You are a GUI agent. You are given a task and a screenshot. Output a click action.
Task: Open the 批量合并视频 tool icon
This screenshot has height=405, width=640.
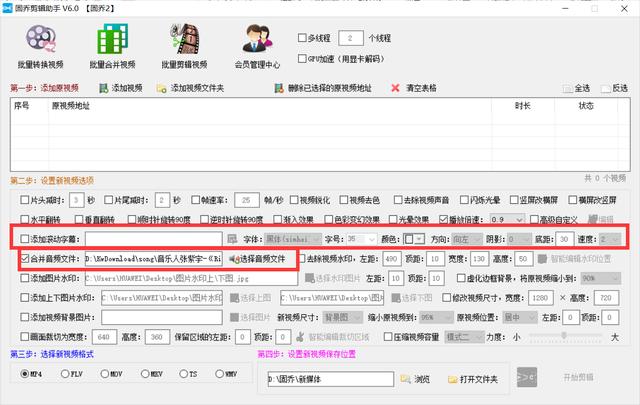112,39
